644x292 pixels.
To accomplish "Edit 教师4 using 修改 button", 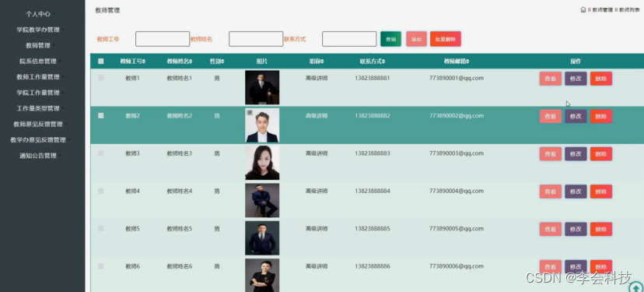I will 576,192.
